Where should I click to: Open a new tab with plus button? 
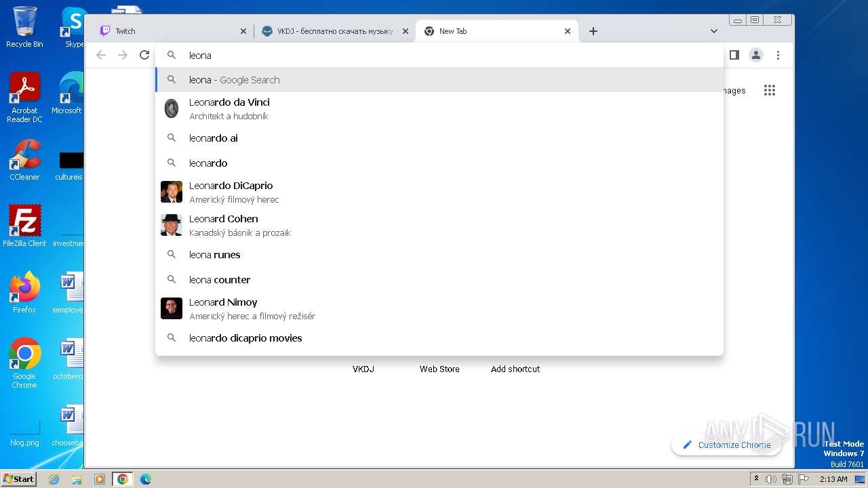[x=593, y=31]
